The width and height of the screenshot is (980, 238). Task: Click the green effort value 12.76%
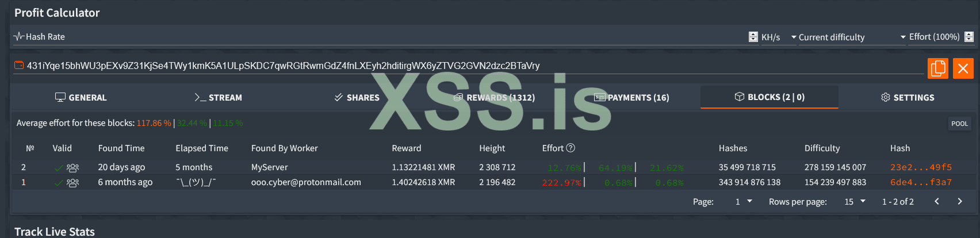pos(564,167)
